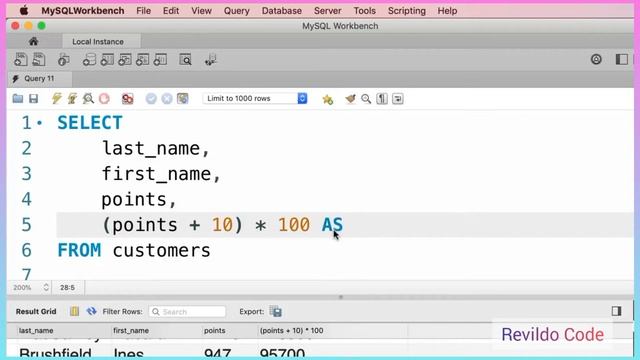Click the Filter Rows search field
Image resolution: width=640 pixels, height=360 pixels.
(187, 311)
